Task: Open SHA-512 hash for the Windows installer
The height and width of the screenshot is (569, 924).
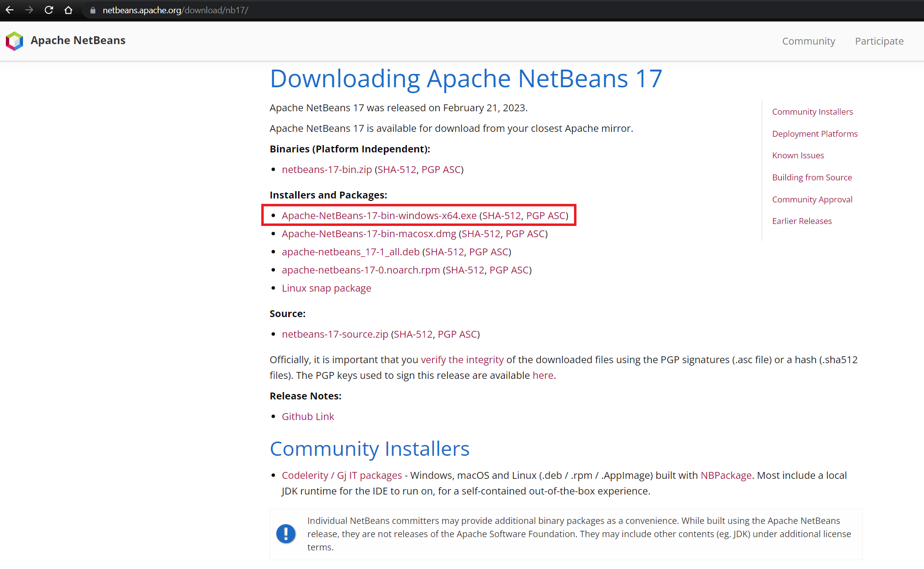Action: 501,216
